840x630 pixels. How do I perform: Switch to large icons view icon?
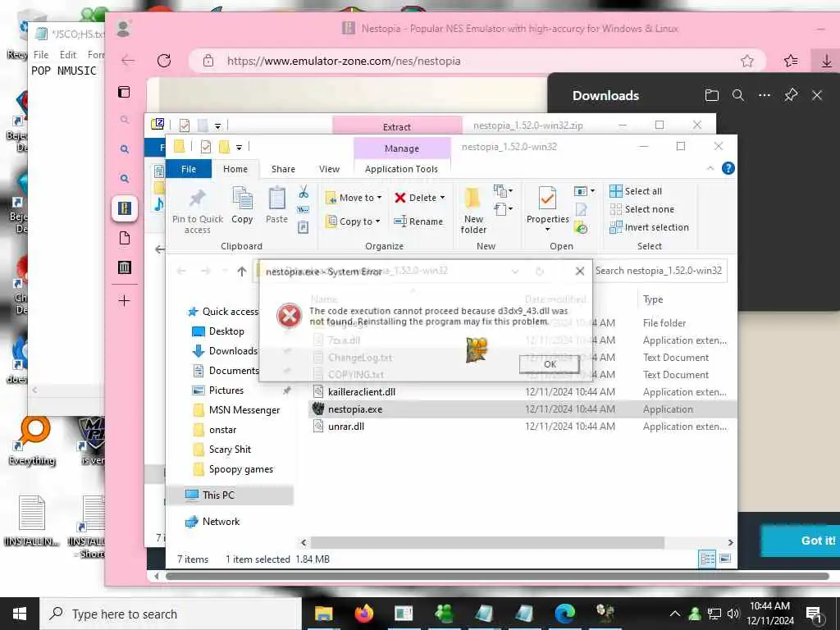[725, 559]
